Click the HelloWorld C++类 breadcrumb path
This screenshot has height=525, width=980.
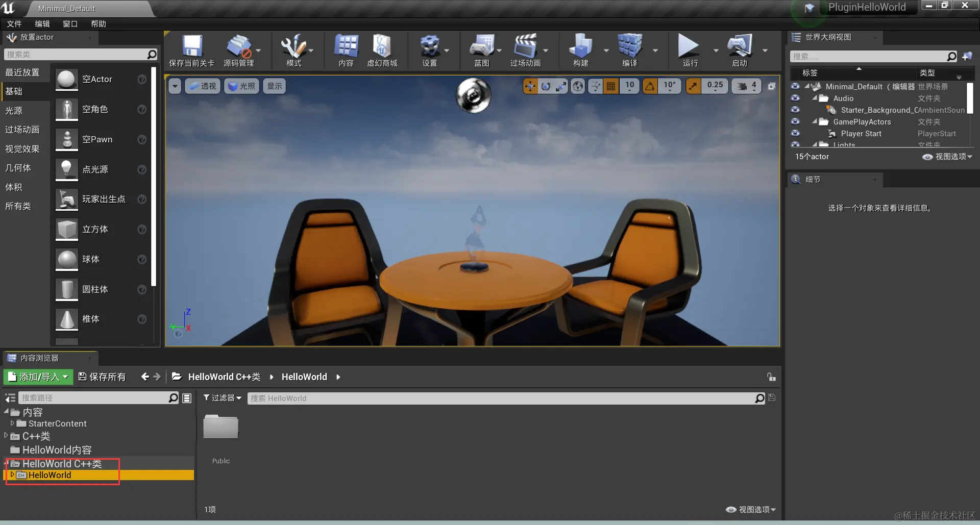(224, 377)
